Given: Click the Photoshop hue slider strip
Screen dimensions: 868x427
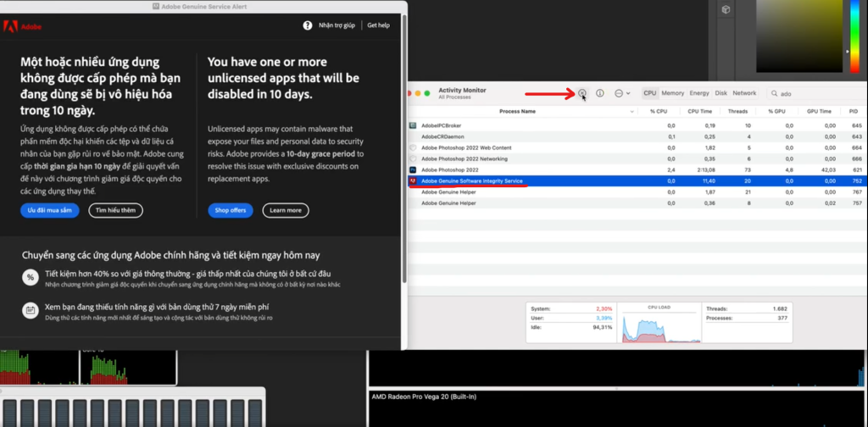Looking at the screenshot, I should click(x=855, y=36).
